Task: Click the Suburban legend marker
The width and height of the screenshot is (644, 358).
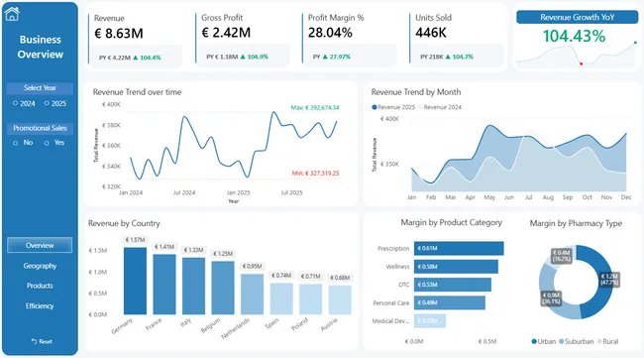Action: point(561,341)
